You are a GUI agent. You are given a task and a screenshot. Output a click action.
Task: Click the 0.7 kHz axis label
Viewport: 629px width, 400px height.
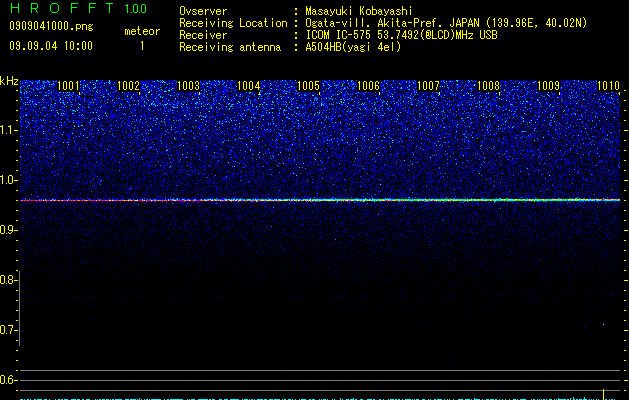pos(8,330)
